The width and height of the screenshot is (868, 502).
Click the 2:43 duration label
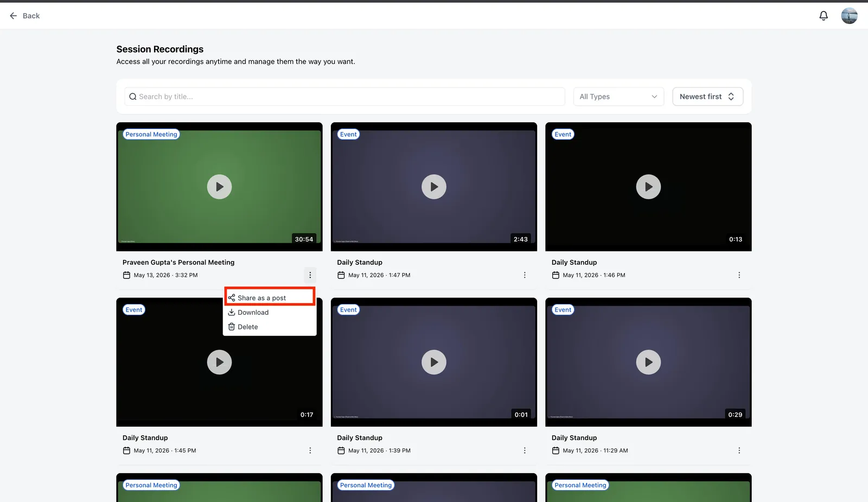pyautogui.click(x=521, y=239)
